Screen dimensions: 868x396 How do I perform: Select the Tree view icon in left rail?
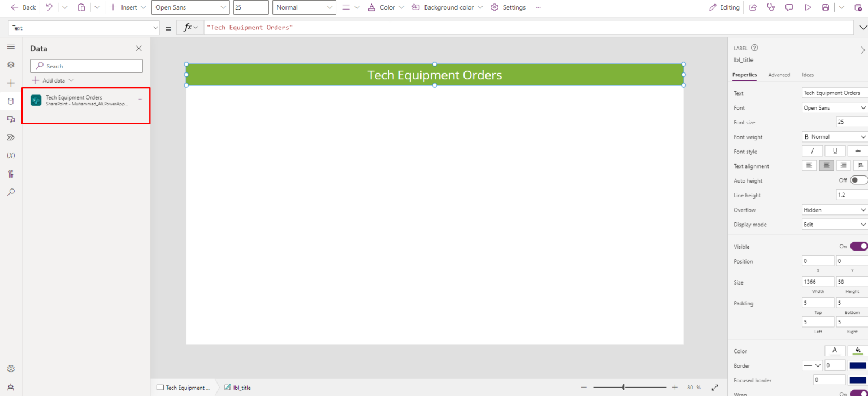(x=10, y=64)
